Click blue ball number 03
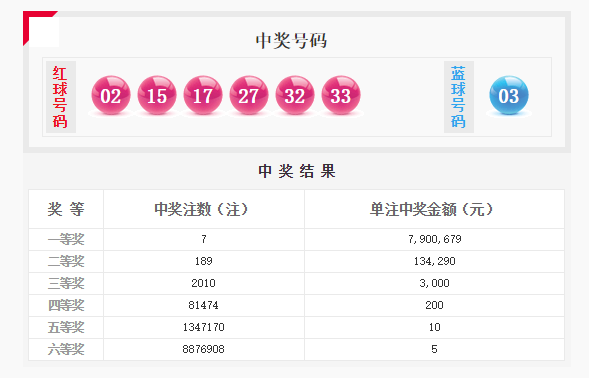The height and width of the screenshot is (378, 589). [x=509, y=95]
